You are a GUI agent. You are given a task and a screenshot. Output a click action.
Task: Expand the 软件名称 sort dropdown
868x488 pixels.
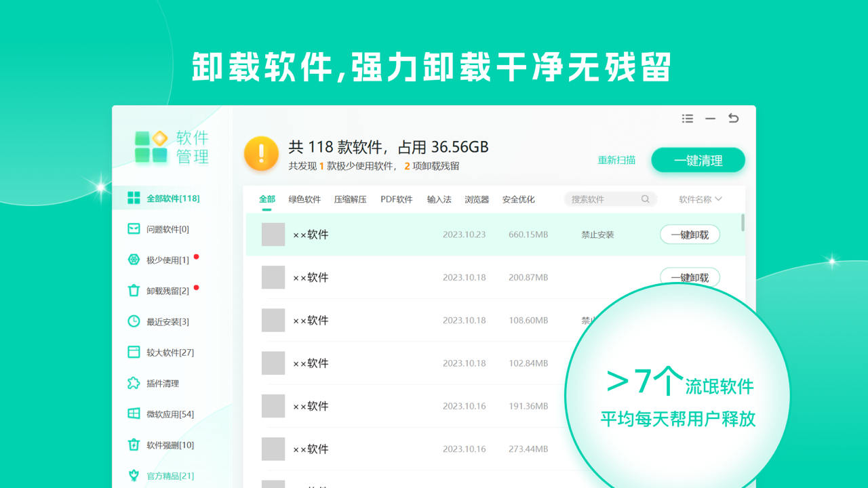(701, 199)
